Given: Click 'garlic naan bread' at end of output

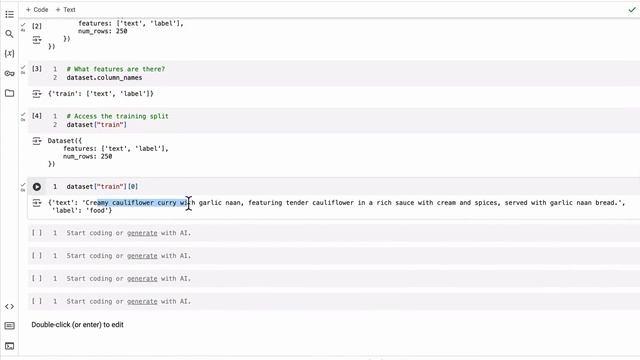Looking at the screenshot, I should (x=583, y=202).
